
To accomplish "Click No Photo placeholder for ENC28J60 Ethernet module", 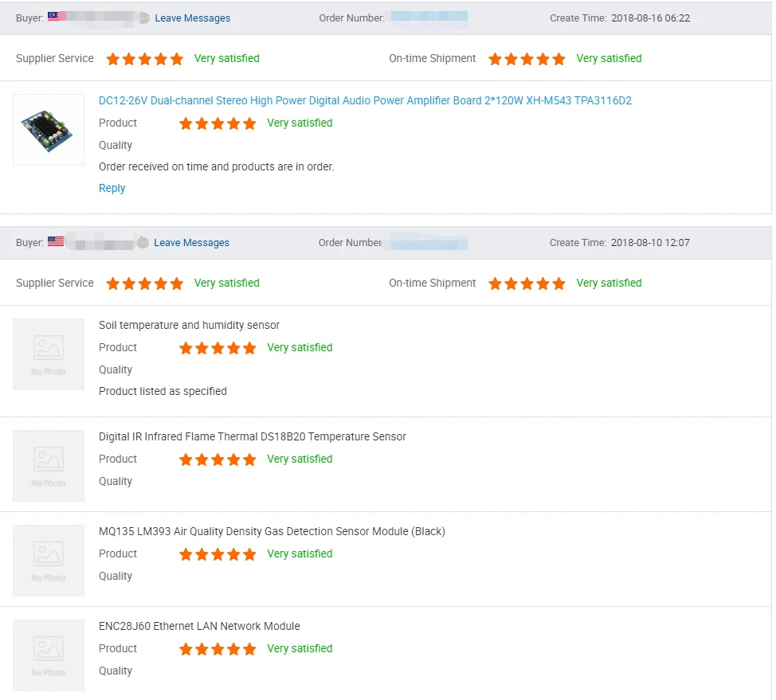I will 49,655.
